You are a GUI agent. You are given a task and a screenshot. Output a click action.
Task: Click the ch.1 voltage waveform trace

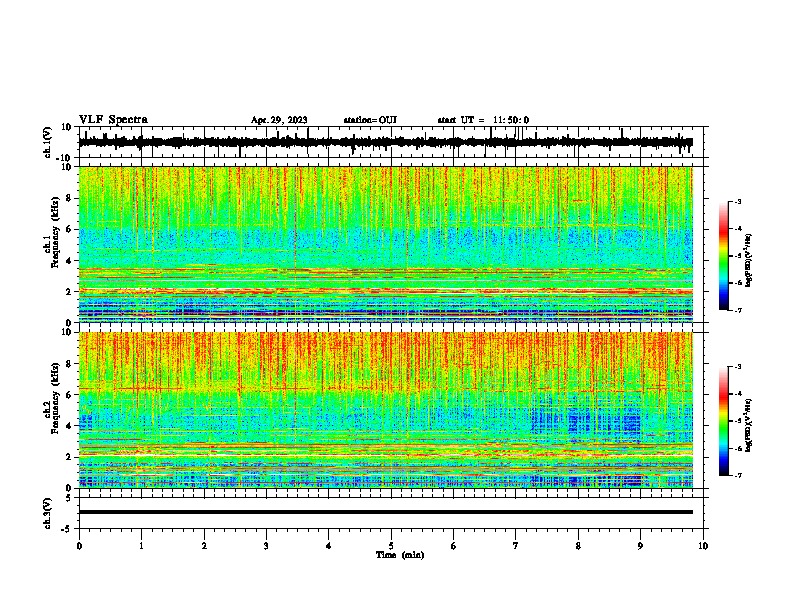[386, 142]
